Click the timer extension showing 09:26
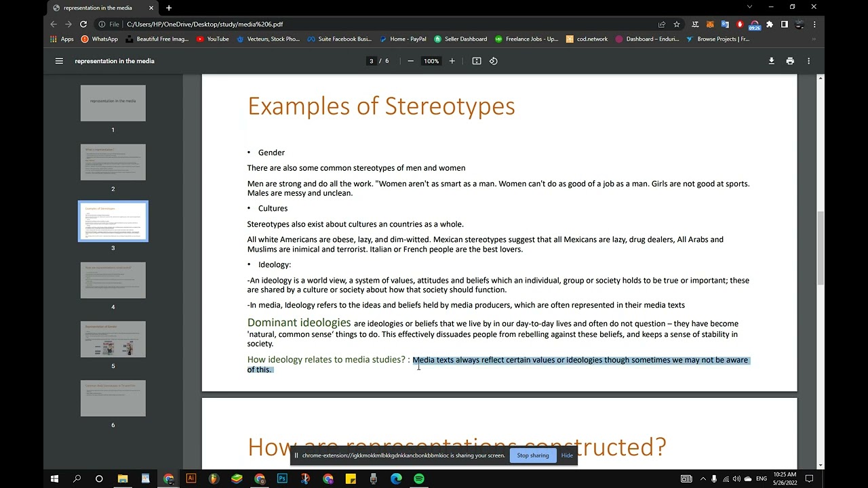The image size is (868, 488). tap(755, 25)
